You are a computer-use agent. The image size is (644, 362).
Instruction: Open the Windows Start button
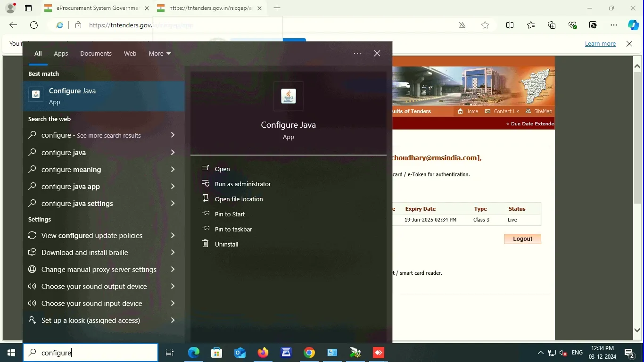coord(11,353)
